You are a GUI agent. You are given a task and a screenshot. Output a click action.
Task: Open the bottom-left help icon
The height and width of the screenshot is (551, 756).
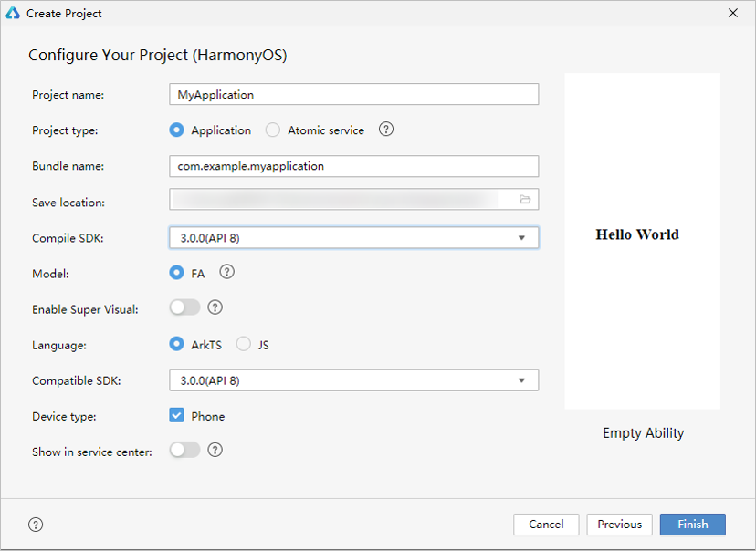pyautogui.click(x=36, y=525)
